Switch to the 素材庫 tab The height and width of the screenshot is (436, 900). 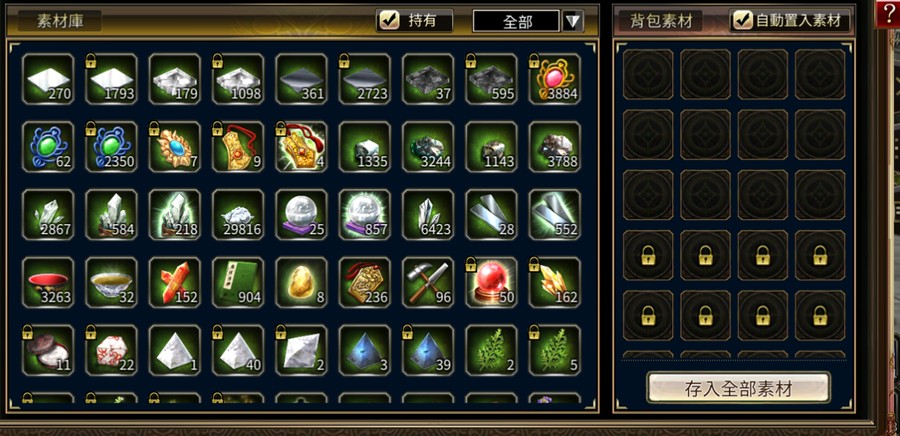tap(60, 21)
